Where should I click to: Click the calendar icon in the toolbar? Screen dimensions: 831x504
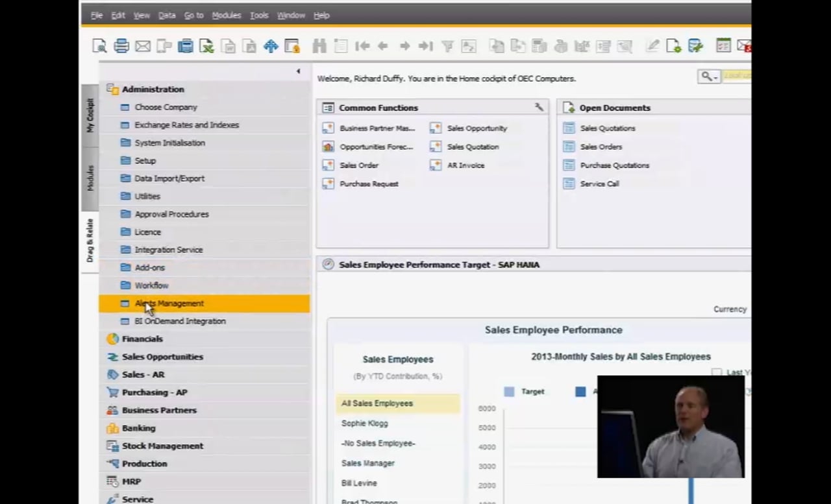coord(723,45)
